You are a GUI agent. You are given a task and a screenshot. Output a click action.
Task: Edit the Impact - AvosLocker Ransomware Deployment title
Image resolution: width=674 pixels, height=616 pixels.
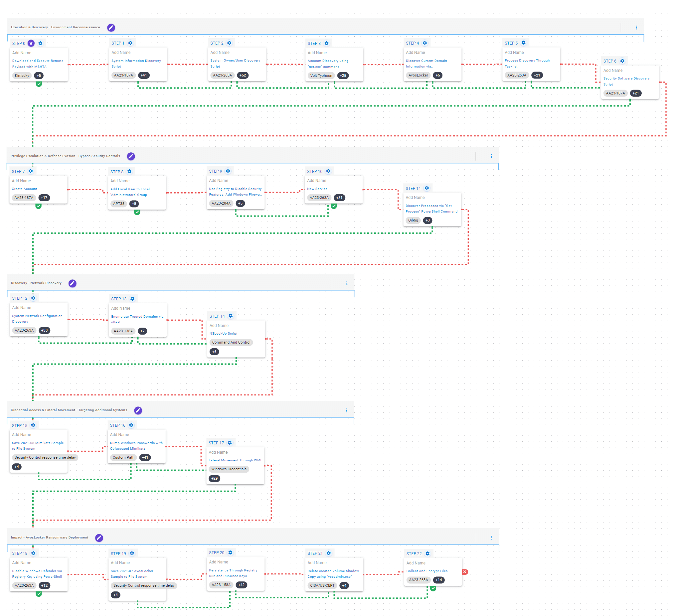(x=99, y=538)
